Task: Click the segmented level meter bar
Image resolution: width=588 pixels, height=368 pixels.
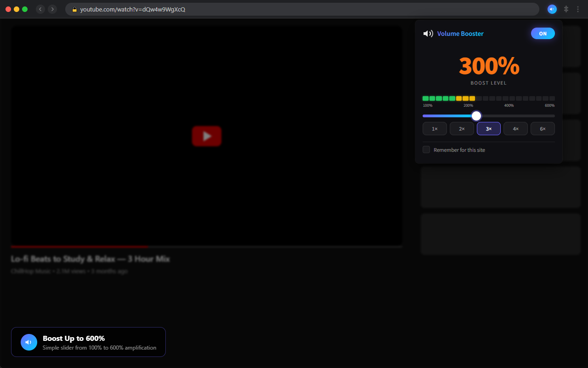Action: [489, 98]
